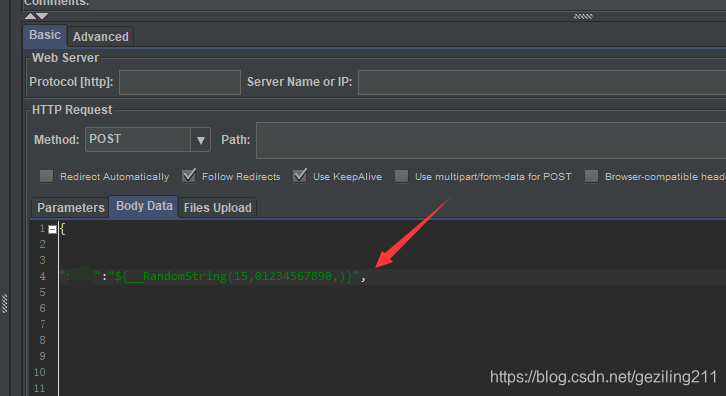Collapse the JSON block at line 1
Screen dimensions: 726x396
tap(52, 229)
